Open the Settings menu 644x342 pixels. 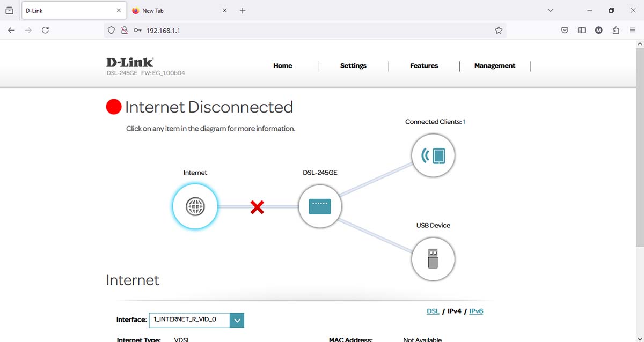point(353,66)
